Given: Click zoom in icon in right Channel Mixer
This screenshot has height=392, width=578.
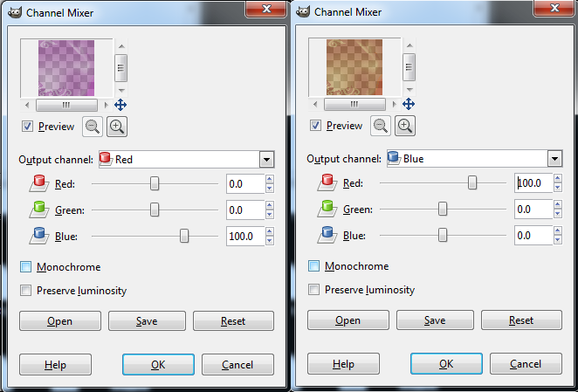Looking at the screenshot, I should pos(405,126).
